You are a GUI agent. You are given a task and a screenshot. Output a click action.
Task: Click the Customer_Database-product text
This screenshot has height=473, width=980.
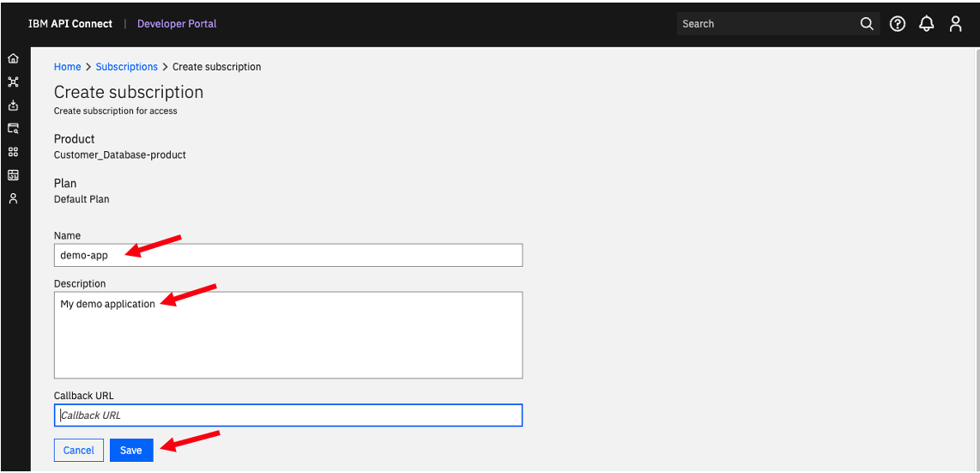120,155
